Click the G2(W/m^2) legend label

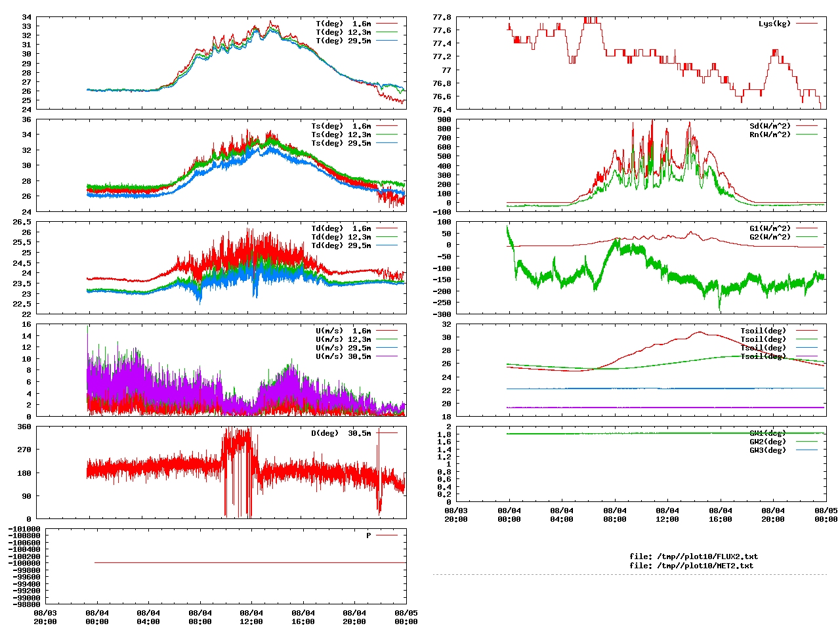coord(770,237)
